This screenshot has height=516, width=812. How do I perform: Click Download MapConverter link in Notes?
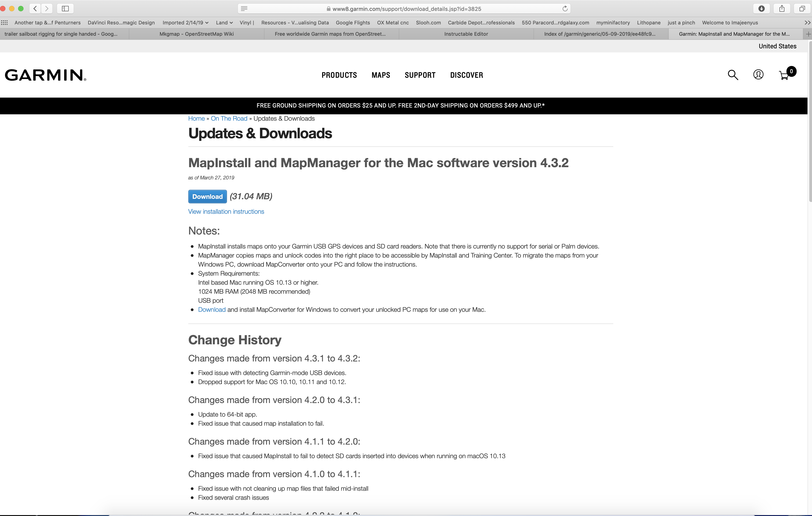tap(212, 310)
